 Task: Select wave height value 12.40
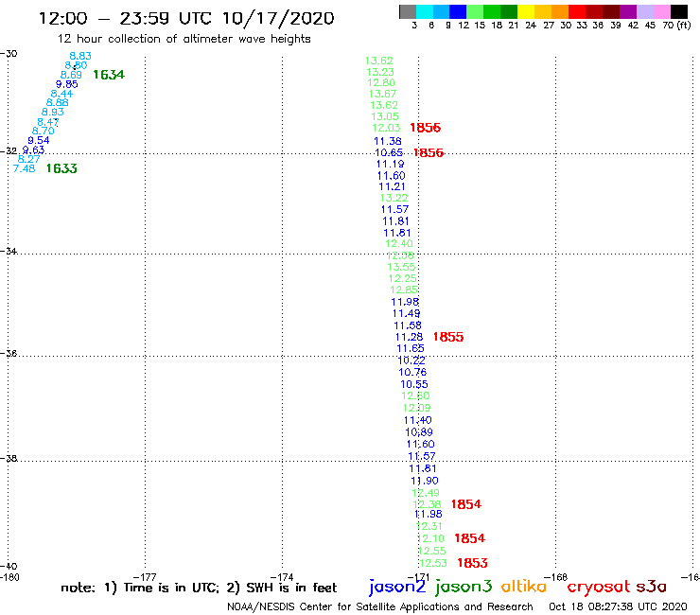pos(399,243)
